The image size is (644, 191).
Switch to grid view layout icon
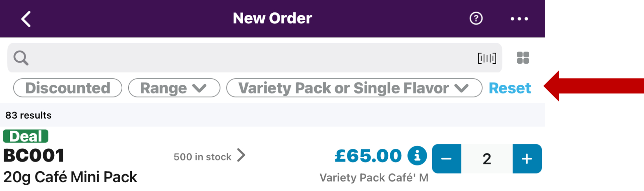pos(523,58)
